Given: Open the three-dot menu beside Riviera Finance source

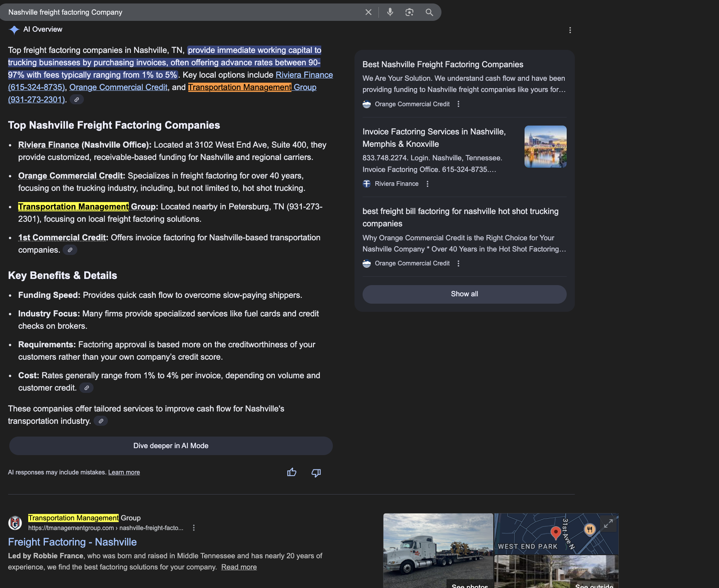Looking at the screenshot, I should click(427, 184).
